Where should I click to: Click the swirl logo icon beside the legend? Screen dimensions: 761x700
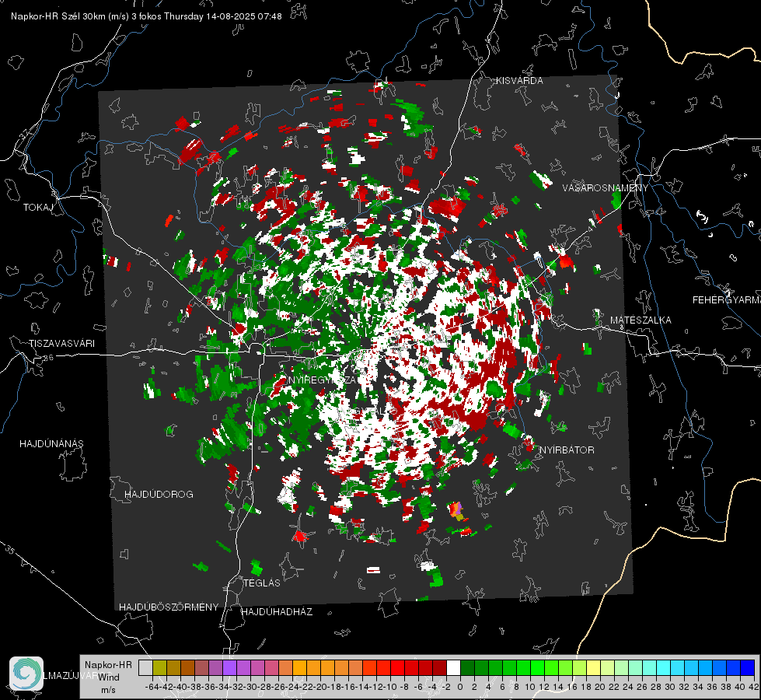click(26, 674)
